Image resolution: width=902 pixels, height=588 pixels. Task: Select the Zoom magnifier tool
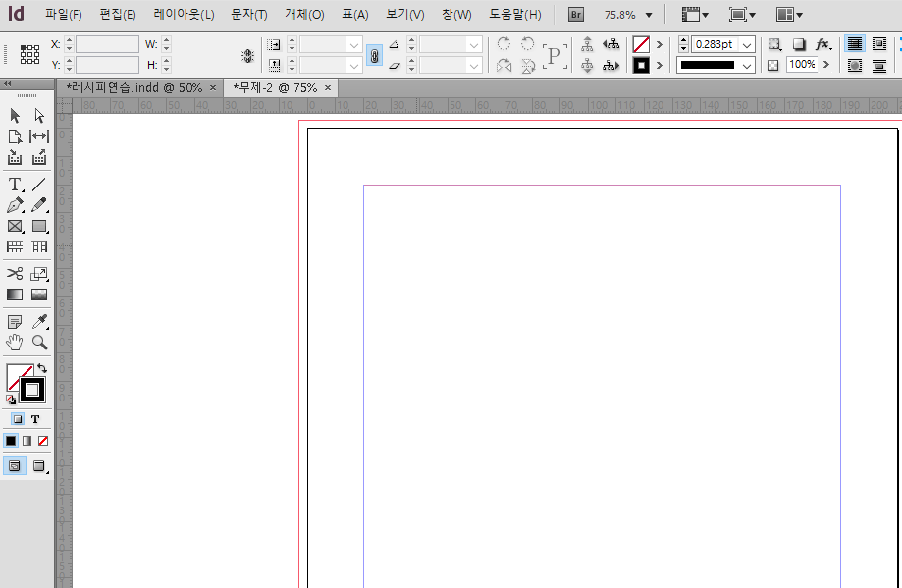[39, 343]
